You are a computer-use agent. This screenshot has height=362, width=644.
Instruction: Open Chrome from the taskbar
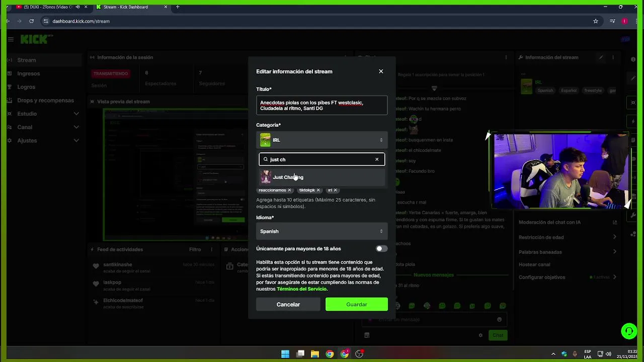[330, 354]
